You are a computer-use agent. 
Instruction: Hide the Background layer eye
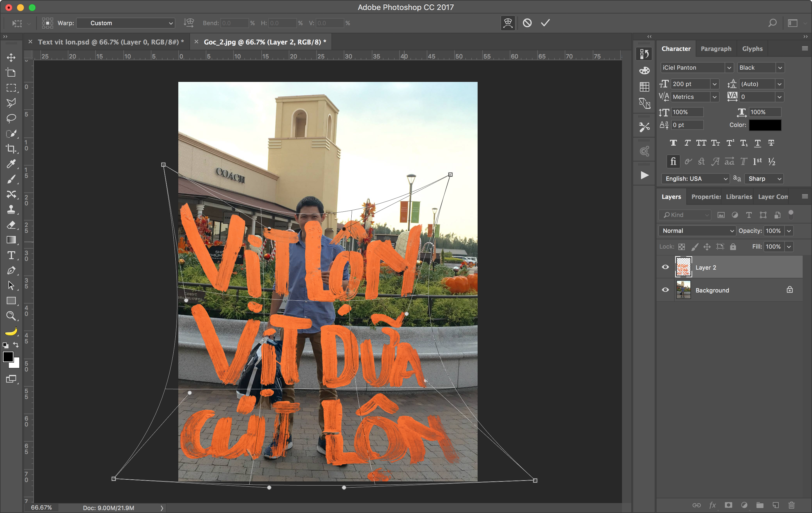pyautogui.click(x=665, y=290)
